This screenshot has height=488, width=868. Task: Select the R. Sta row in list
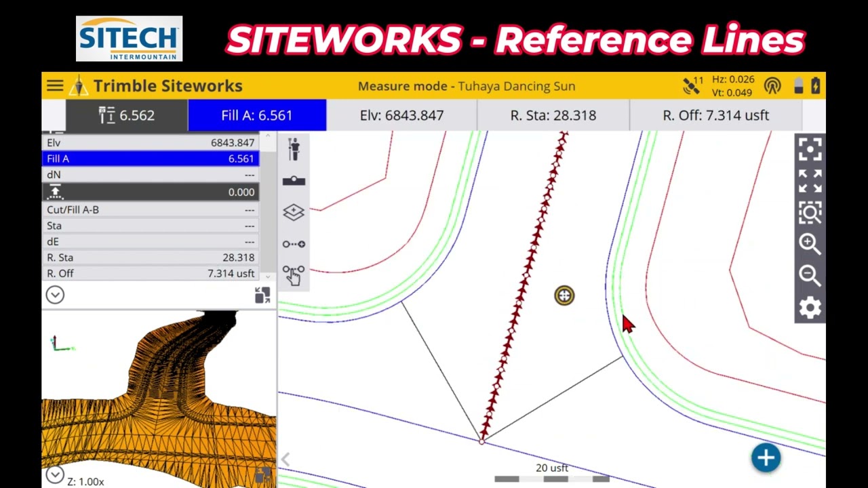pos(151,258)
